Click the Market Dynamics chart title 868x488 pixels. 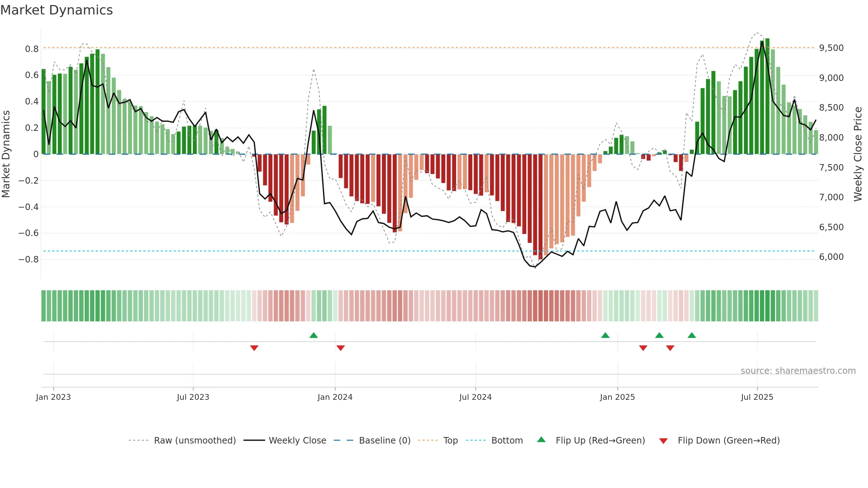point(56,10)
